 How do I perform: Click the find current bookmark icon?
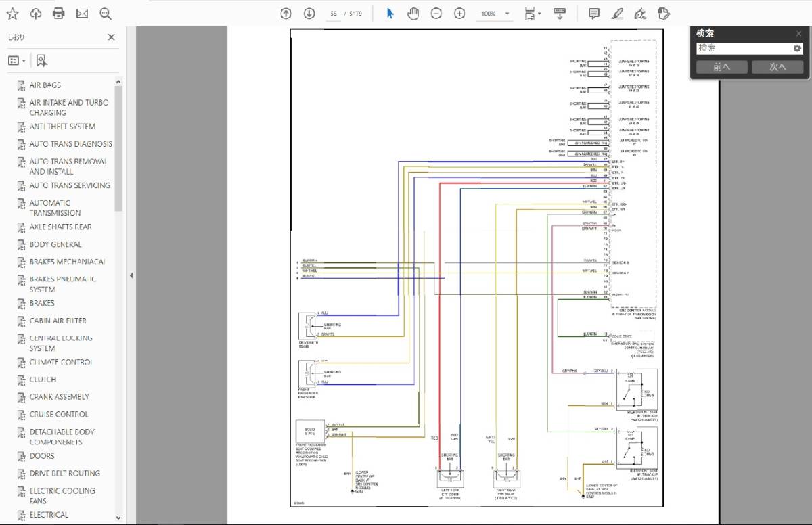(x=42, y=61)
